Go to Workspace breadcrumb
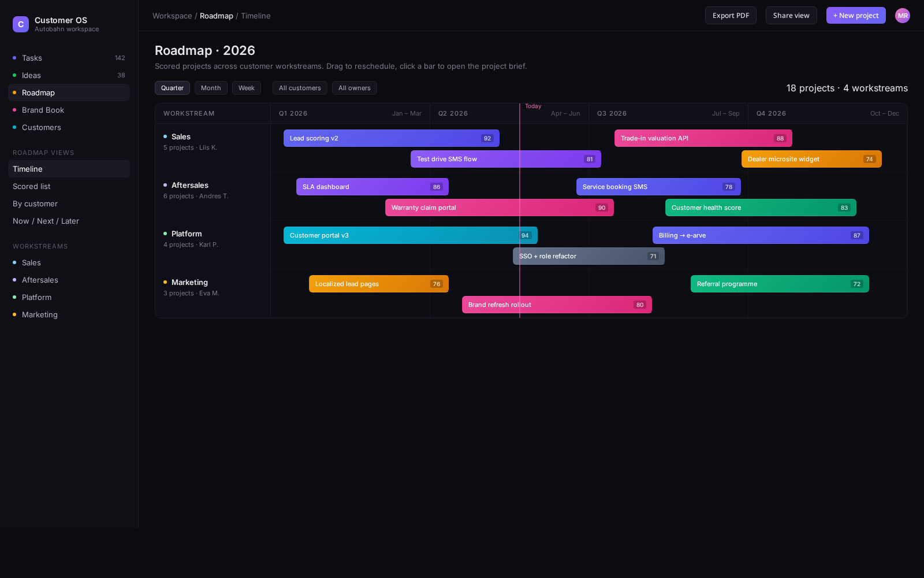This screenshot has width=924, height=578. coord(172,16)
